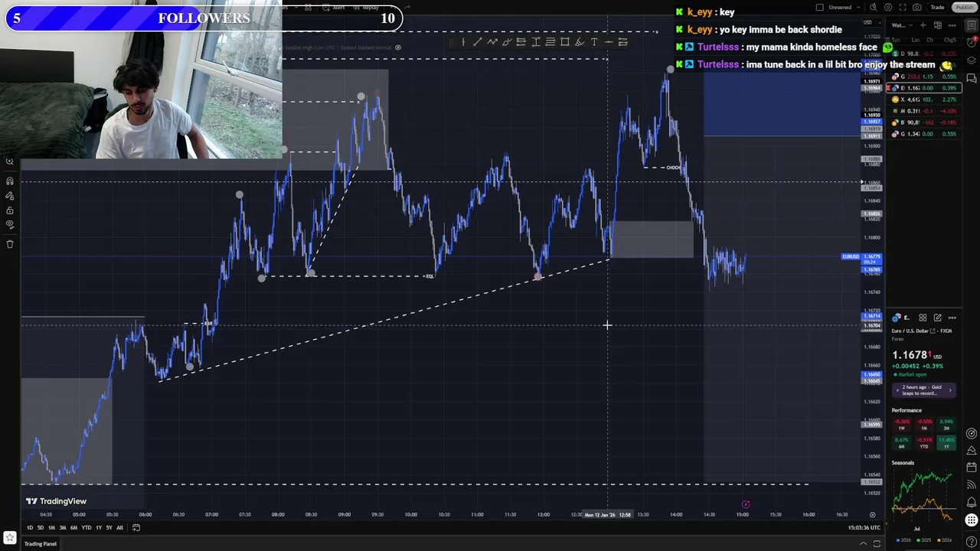Collapse the bottom panel chevron arrow
This screenshot has width=980, height=551.
click(863, 544)
